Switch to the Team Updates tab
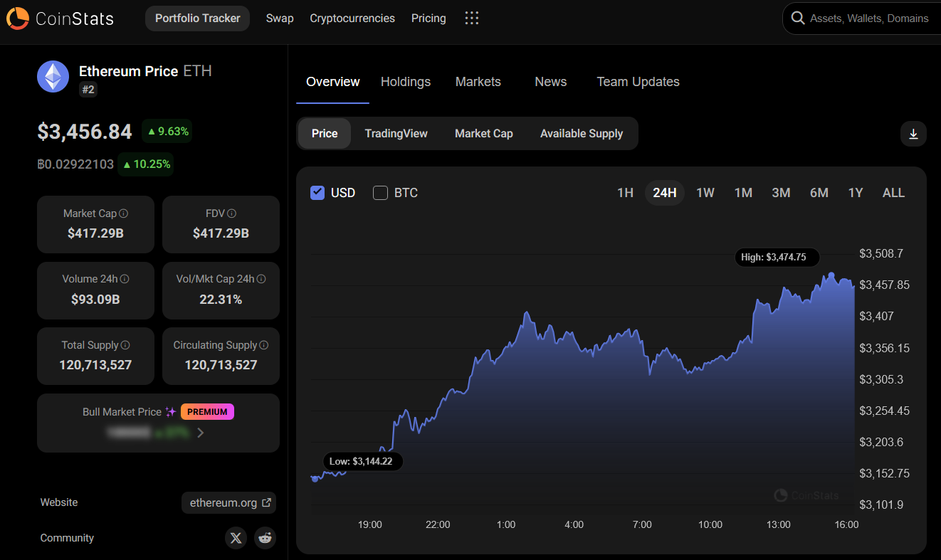The image size is (941, 560). [638, 82]
